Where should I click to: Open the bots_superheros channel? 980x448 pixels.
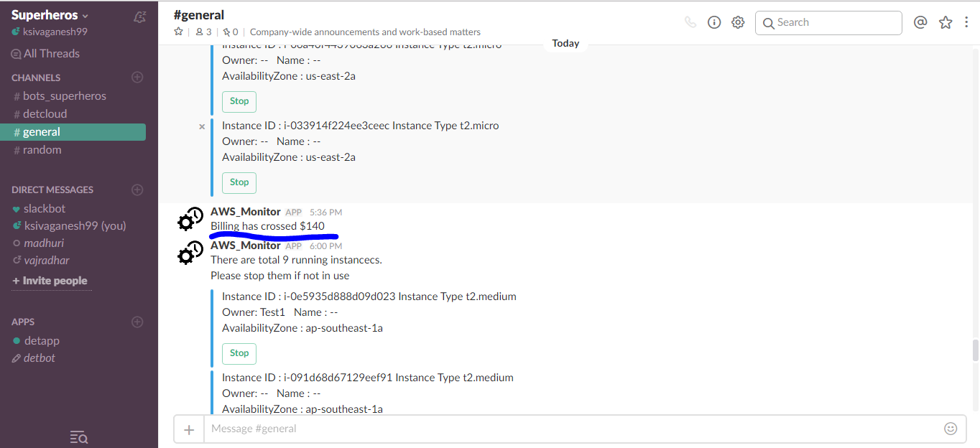coord(60,96)
